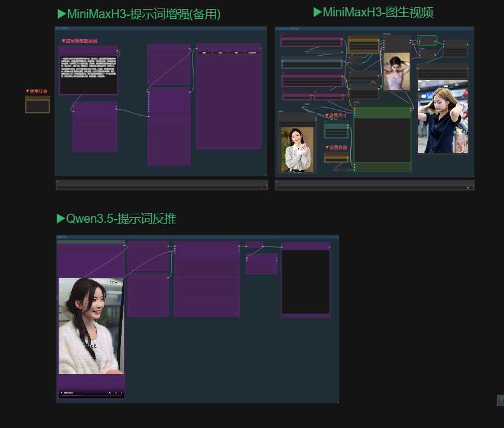Click the pink prompt label in 提示词增强 group

79,41
